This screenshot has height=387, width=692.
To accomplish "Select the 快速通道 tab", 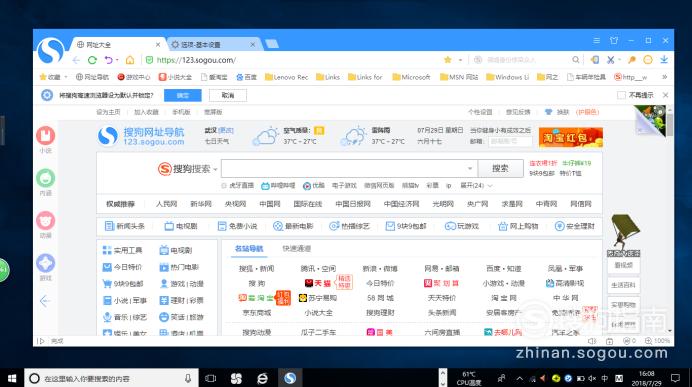I will point(297,248).
